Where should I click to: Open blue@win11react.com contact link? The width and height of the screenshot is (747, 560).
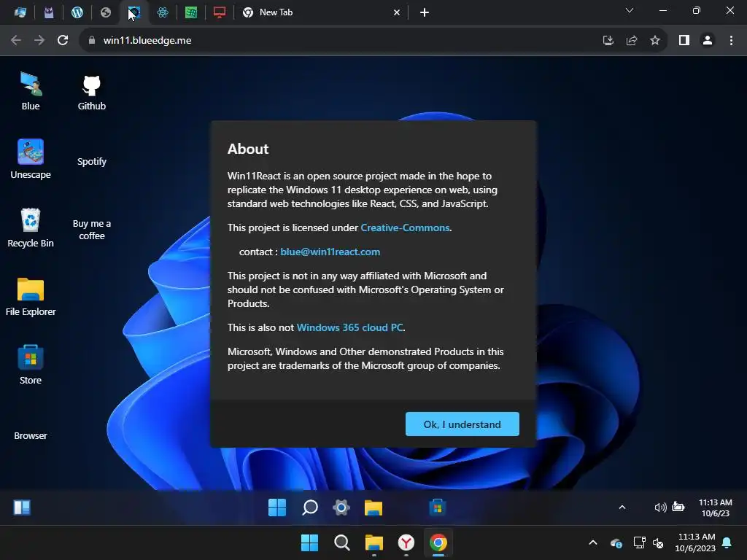click(x=330, y=252)
